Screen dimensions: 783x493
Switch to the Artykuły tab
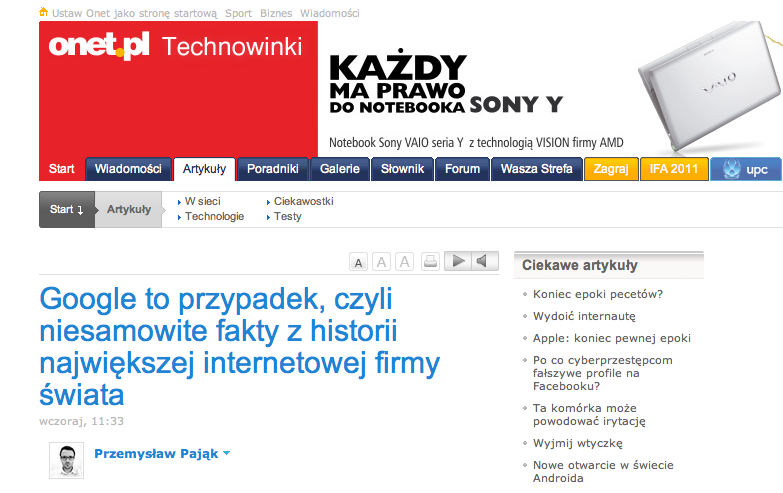[204, 169]
